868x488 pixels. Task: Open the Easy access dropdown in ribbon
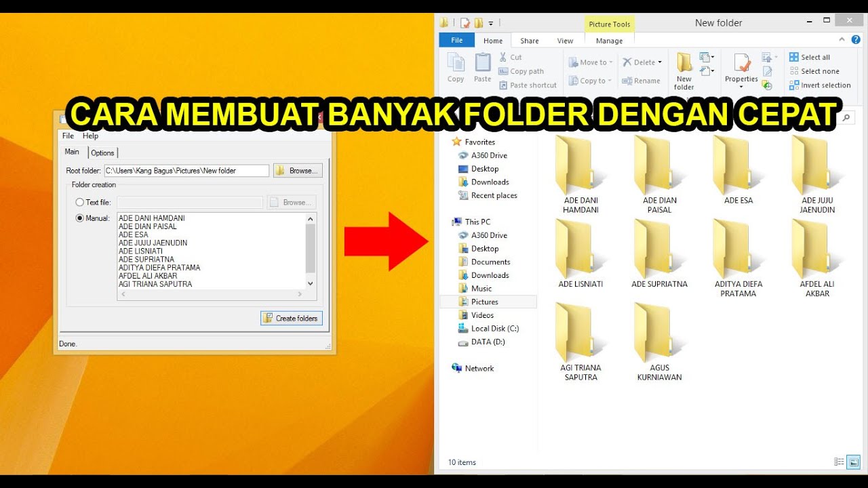pos(707,70)
